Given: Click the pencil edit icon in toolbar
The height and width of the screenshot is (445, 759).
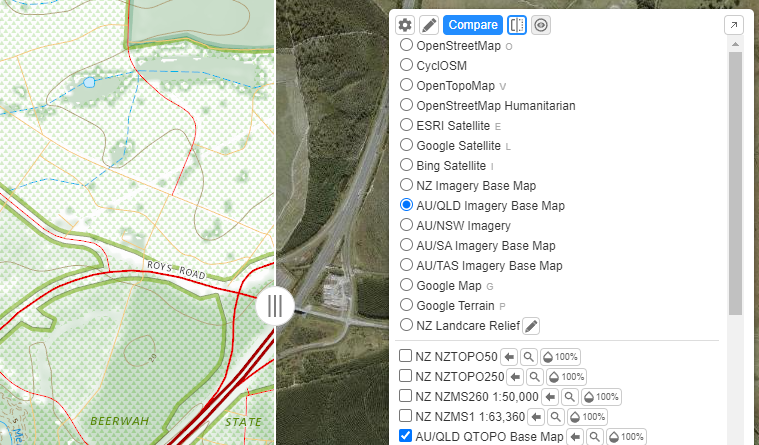Looking at the screenshot, I should tap(429, 25).
